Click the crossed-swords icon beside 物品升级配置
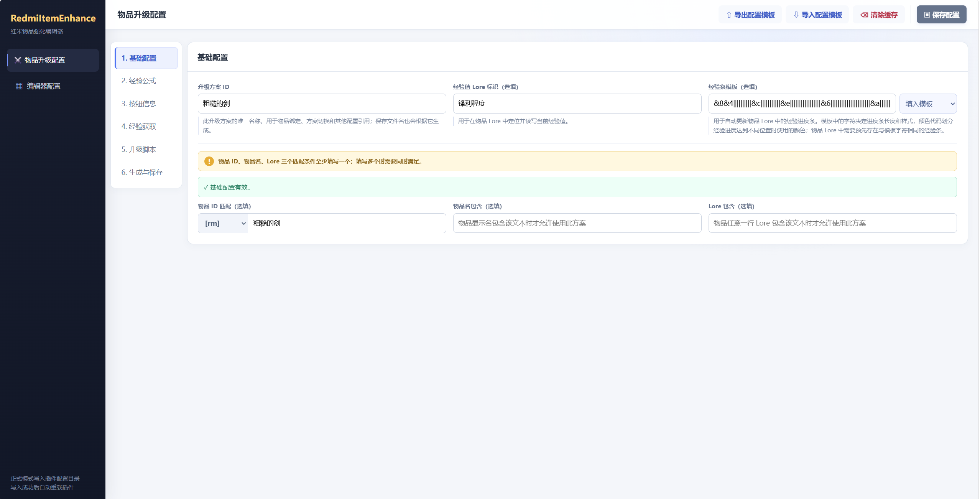Screen dimensions: 980x499 pyautogui.click(x=18, y=60)
